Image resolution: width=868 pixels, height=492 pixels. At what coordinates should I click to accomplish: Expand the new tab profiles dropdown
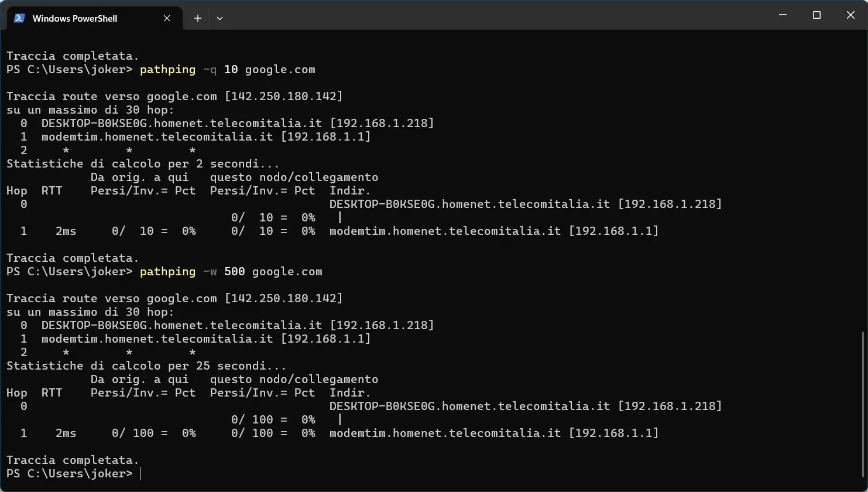(219, 18)
